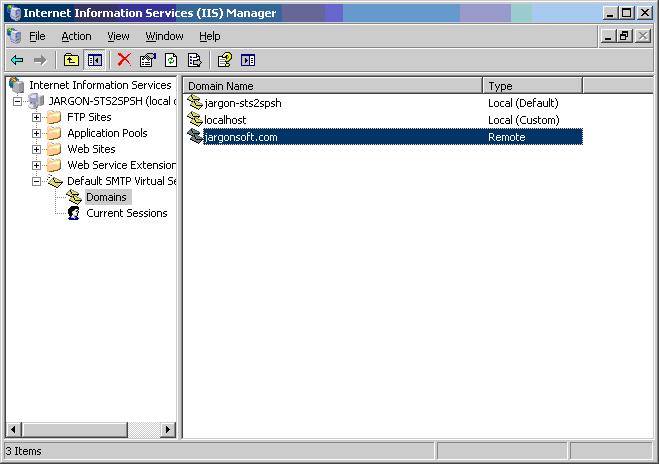Minimize the IIS Manager window
Image resolution: width=659 pixels, height=464 pixels.
pos(610,13)
